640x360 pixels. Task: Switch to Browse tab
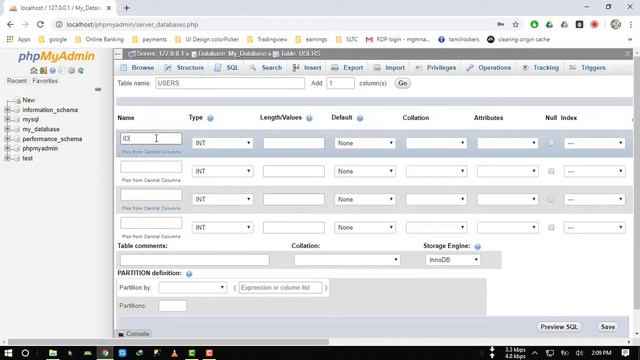pyautogui.click(x=137, y=68)
